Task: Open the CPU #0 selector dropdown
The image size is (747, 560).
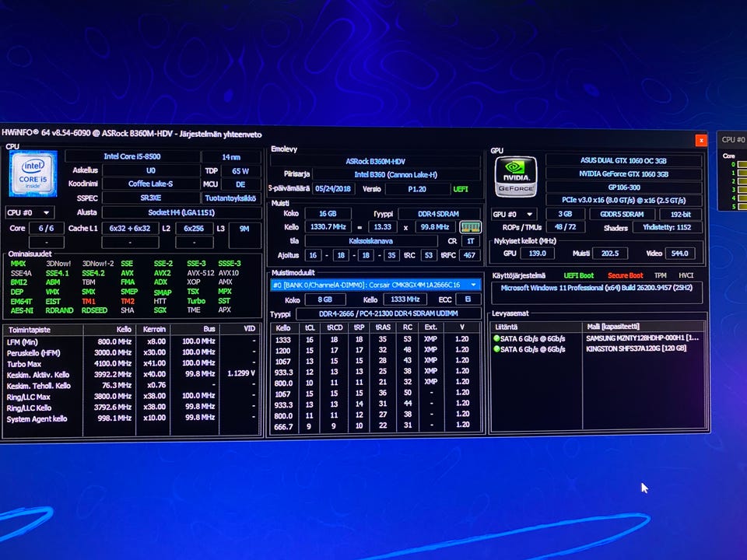Action: pos(29,212)
